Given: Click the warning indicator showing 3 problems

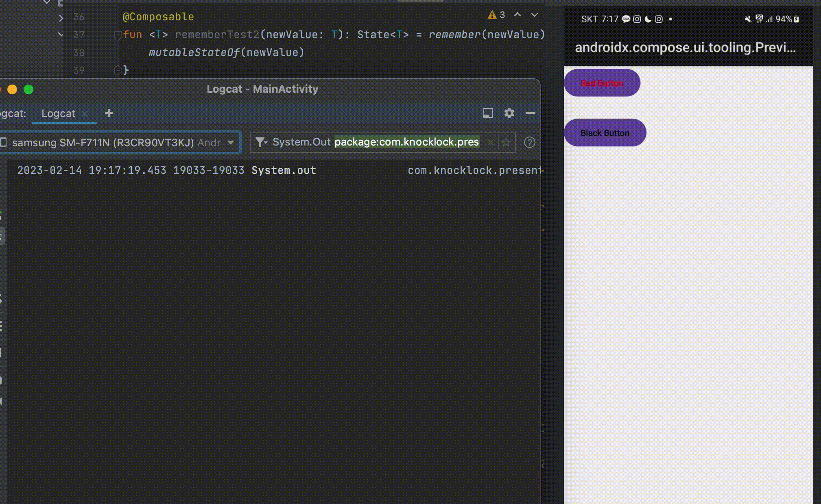Looking at the screenshot, I should coord(496,15).
